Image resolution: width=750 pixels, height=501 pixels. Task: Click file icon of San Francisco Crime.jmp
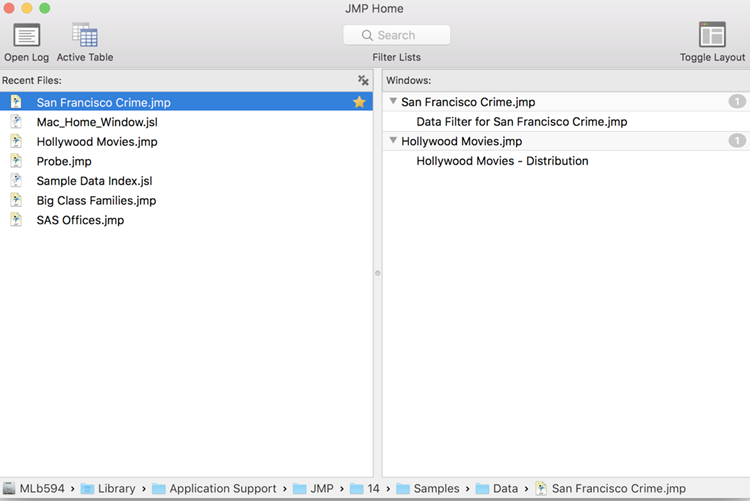point(16,102)
